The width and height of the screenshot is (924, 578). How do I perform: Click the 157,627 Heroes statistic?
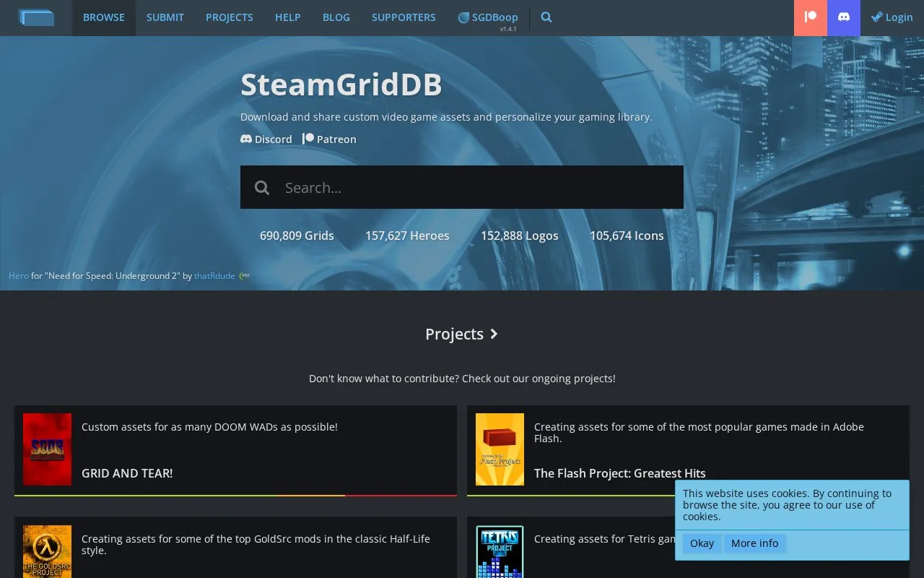pos(407,236)
